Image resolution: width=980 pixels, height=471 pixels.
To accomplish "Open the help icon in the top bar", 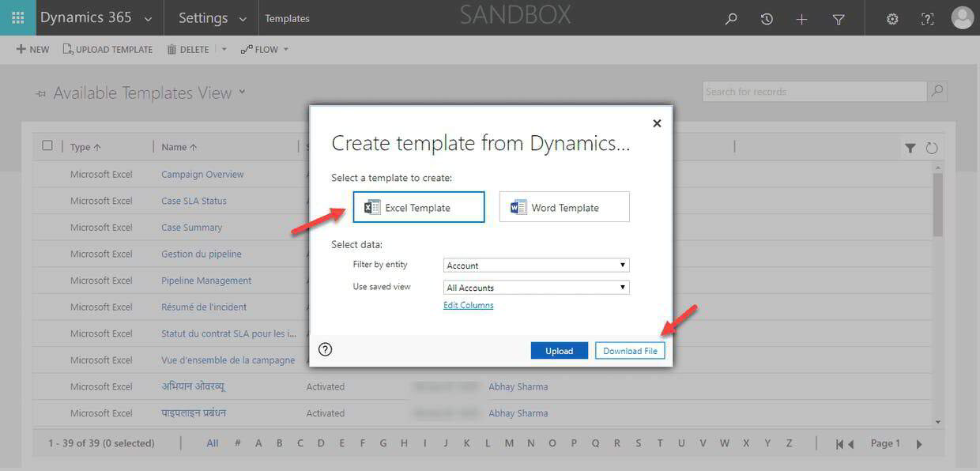I will (927, 18).
